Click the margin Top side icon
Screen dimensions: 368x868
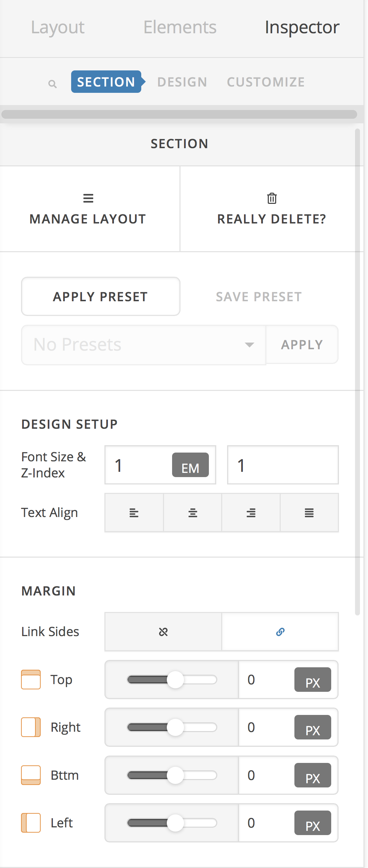[x=31, y=680]
